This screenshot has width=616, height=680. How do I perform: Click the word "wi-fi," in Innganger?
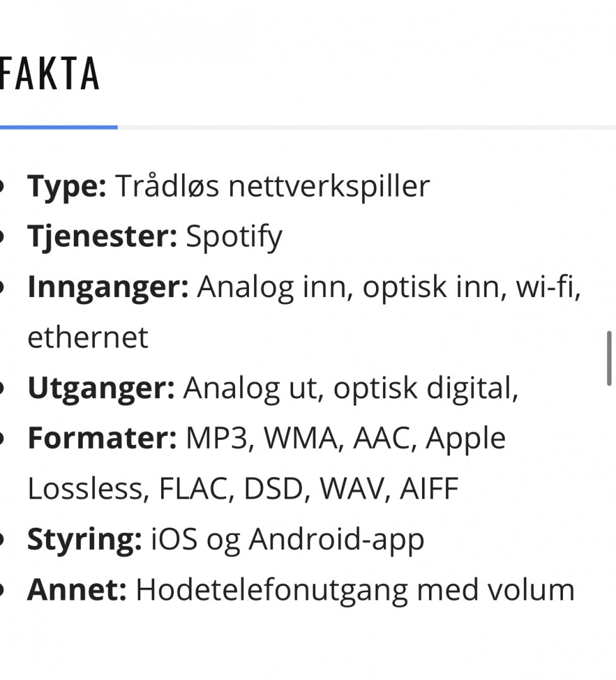548,286
